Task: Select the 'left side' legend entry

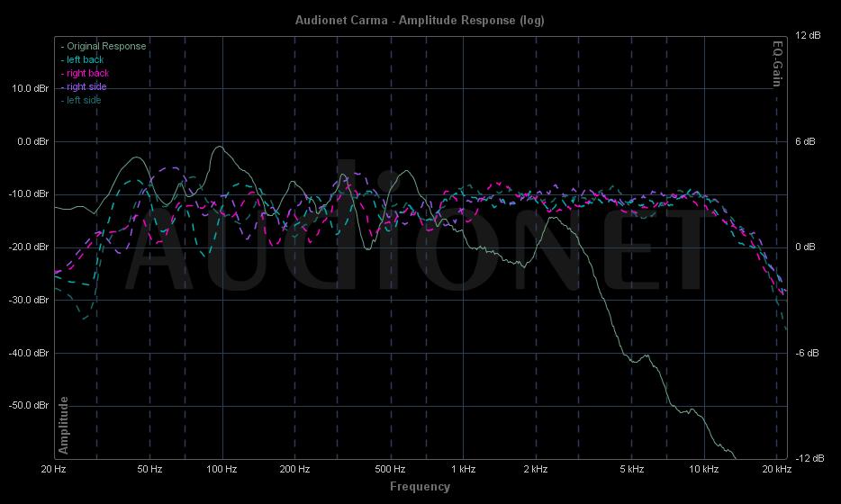Action: tap(81, 100)
